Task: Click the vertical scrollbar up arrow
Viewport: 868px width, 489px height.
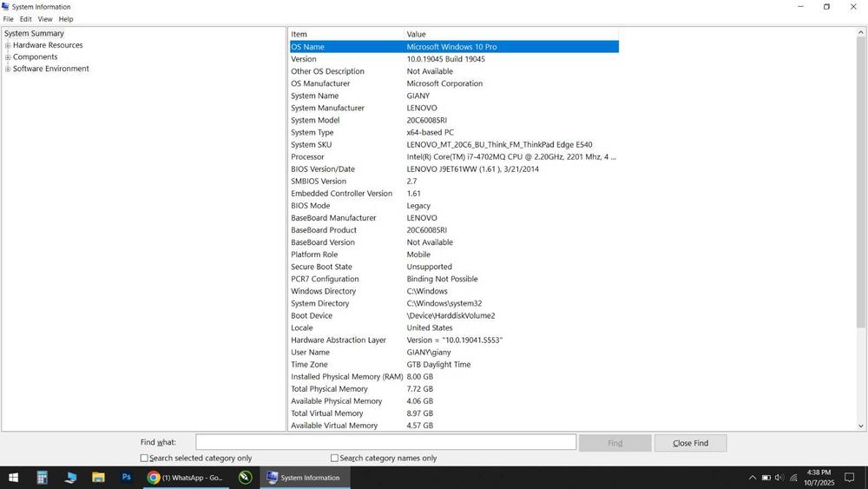Action: [861, 33]
